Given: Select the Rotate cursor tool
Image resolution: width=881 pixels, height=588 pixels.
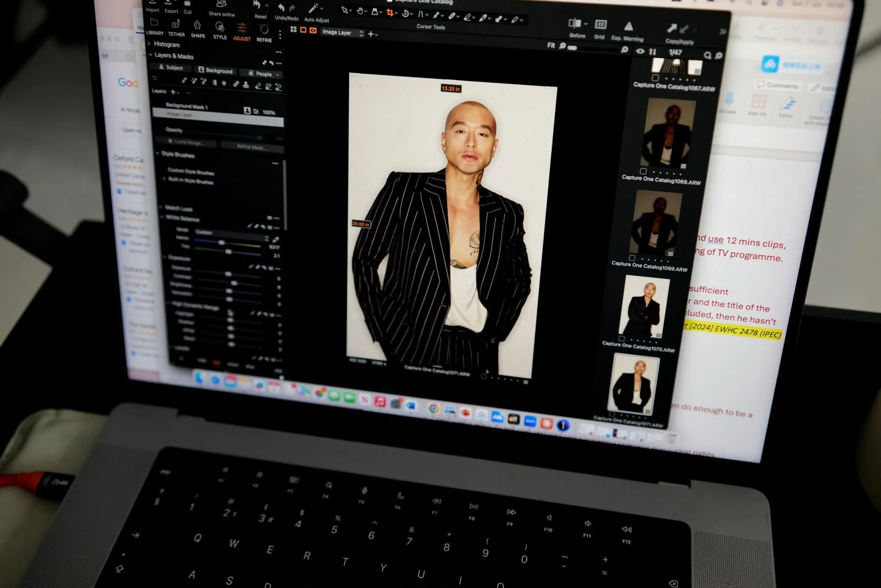Looking at the screenshot, I should [406, 13].
